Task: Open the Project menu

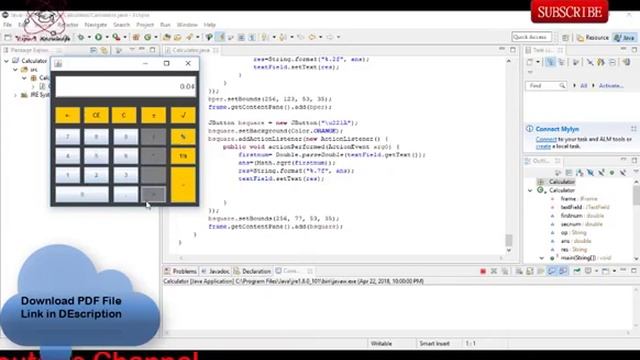Action: point(145,25)
